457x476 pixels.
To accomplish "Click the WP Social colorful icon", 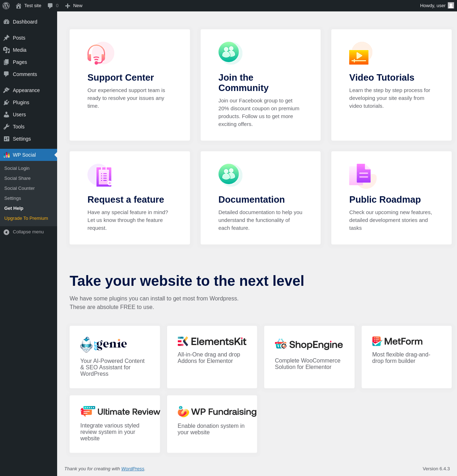I will coord(6,155).
